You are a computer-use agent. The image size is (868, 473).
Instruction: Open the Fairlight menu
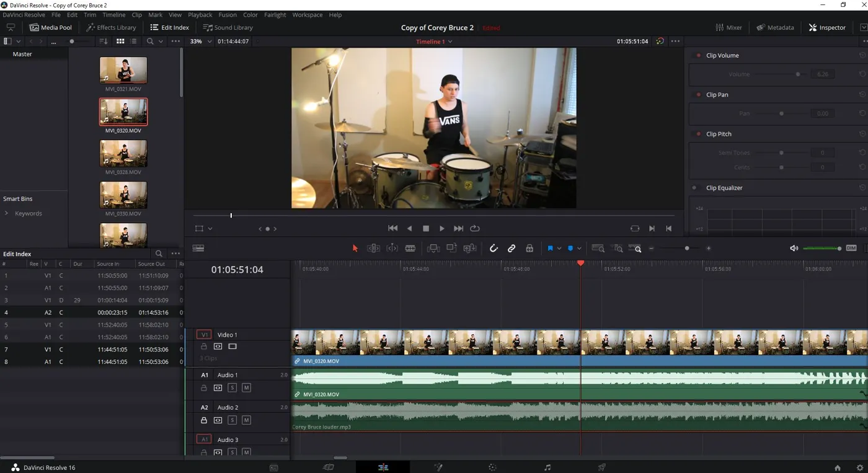coord(275,15)
